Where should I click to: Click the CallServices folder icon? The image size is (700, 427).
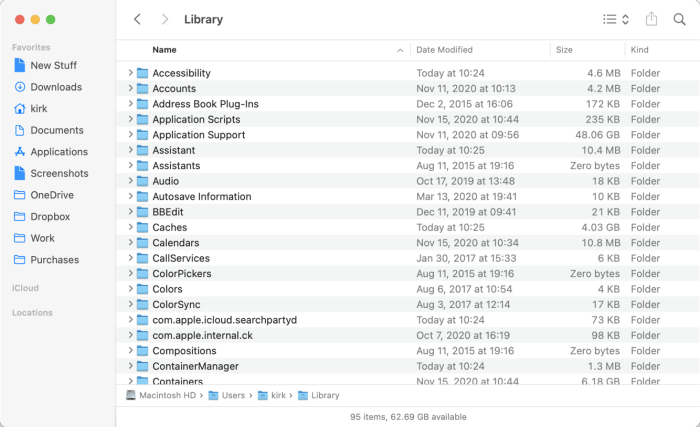coord(142,258)
